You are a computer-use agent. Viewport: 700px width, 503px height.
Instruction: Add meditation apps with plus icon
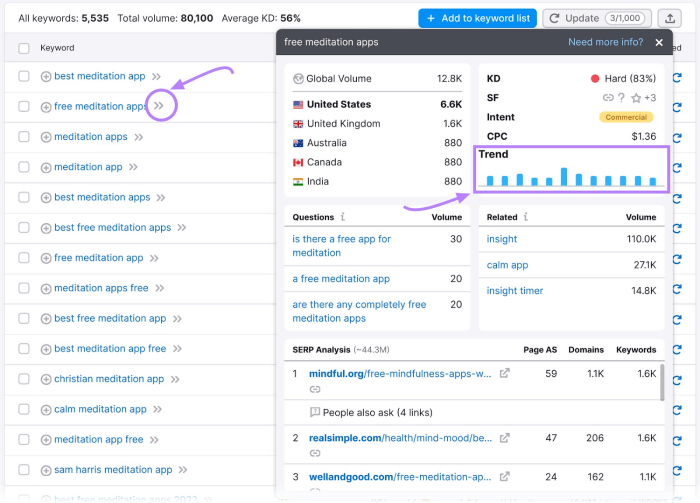(46, 137)
